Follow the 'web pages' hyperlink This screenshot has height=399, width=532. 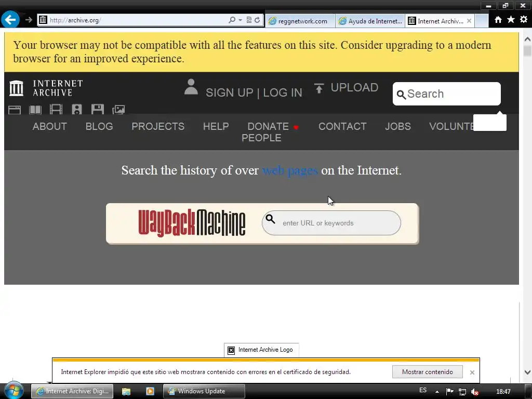290,170
